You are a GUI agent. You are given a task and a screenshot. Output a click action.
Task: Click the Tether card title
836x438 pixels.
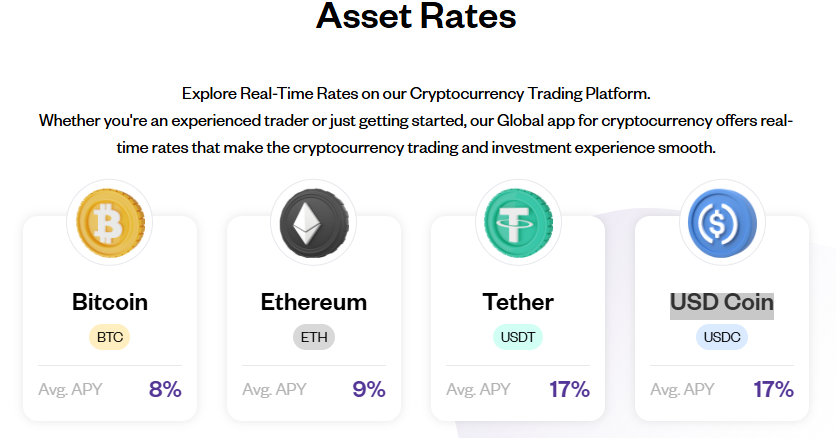pos(518,302)
